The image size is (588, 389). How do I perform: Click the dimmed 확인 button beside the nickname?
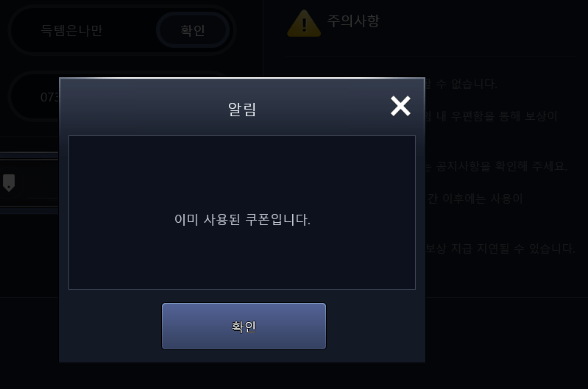[193, 30]
